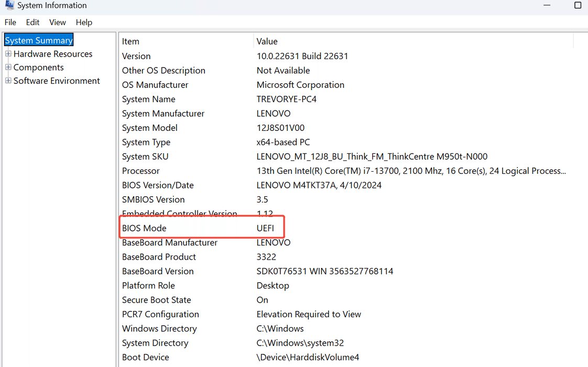Select the System Manufacturer row label

coord(163,114)
